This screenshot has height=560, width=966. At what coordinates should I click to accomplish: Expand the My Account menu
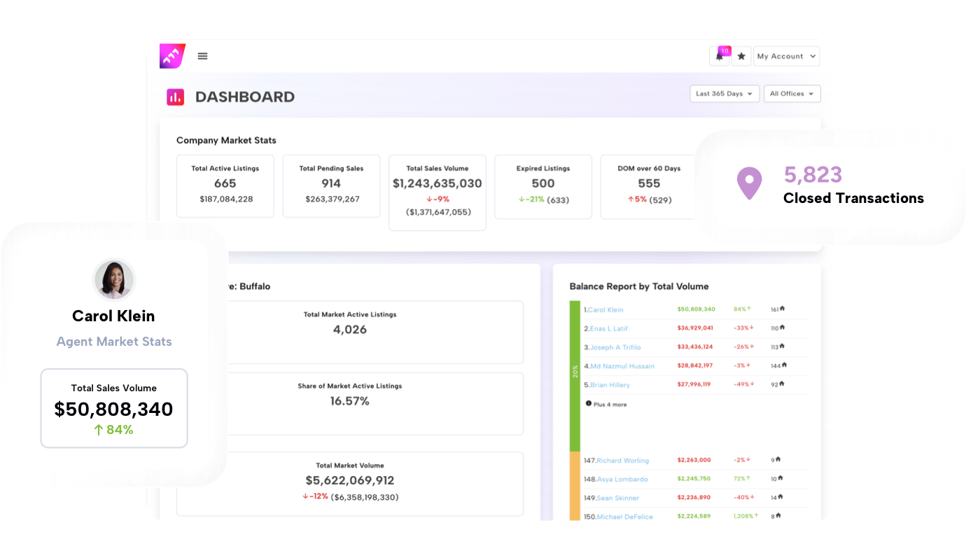786,56
